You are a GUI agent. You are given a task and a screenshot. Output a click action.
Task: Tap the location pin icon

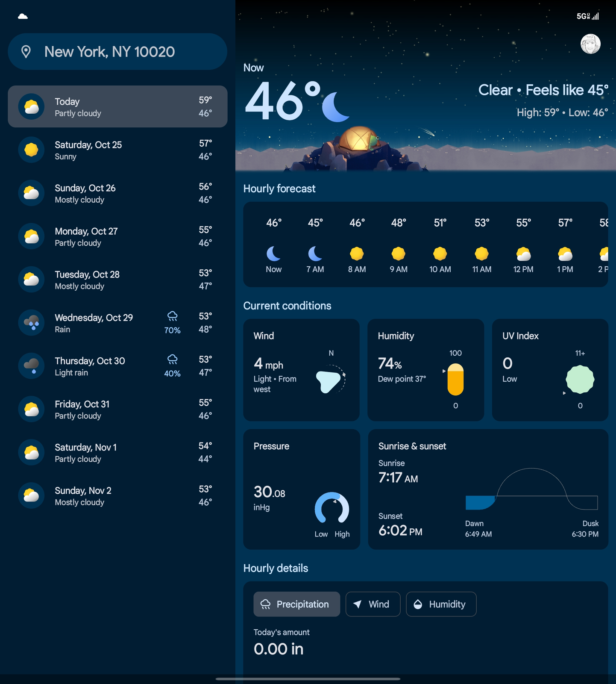pyautogui.click(x=26, y=52)
